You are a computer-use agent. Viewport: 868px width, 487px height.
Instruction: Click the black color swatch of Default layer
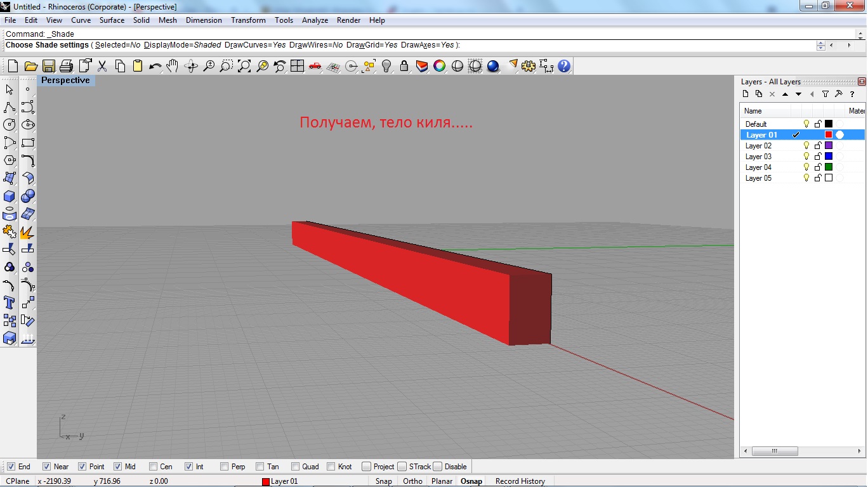tap(828, 124)
